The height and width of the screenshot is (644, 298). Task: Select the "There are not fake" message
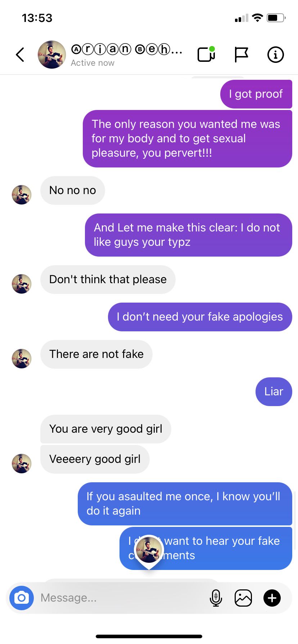96,354
